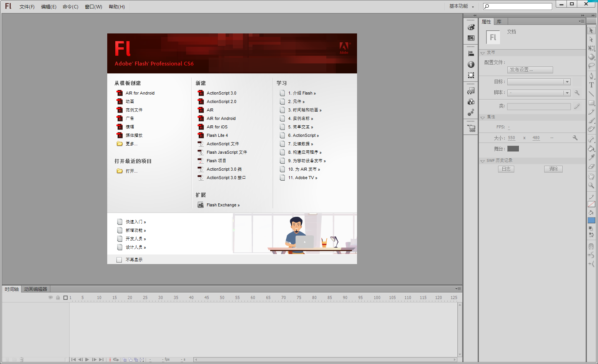Select the Eyedropper tool

[x=591, y=157]
